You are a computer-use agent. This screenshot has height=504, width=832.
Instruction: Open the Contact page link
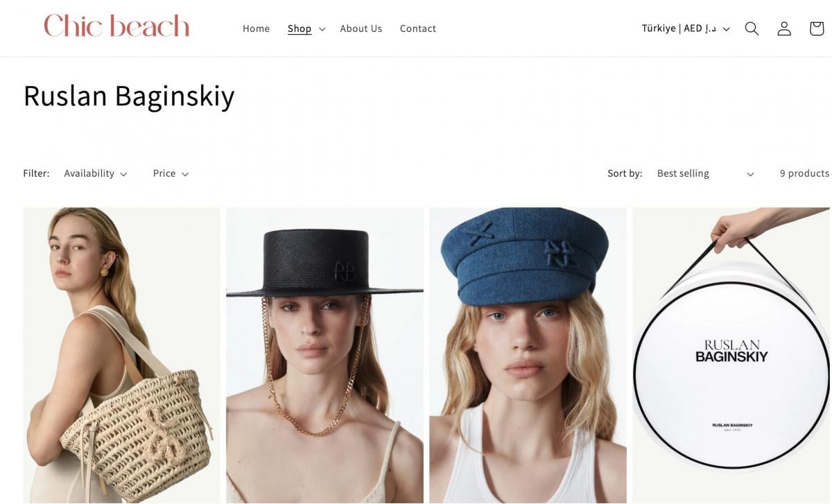418,28
